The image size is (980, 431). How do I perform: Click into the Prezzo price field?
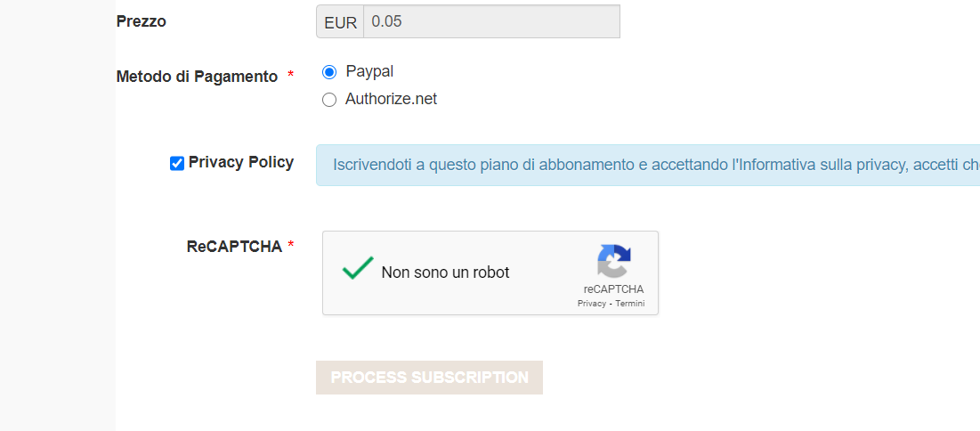[492, 22]
